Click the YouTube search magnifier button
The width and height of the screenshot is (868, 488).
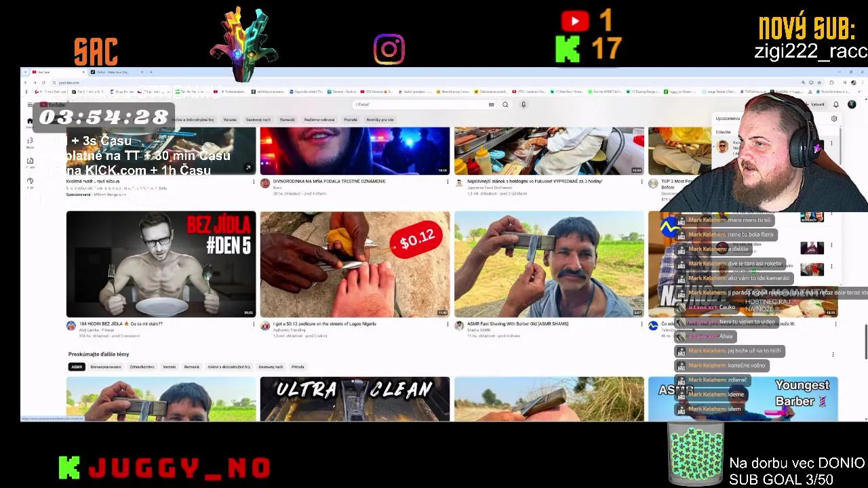click(505, 104)
